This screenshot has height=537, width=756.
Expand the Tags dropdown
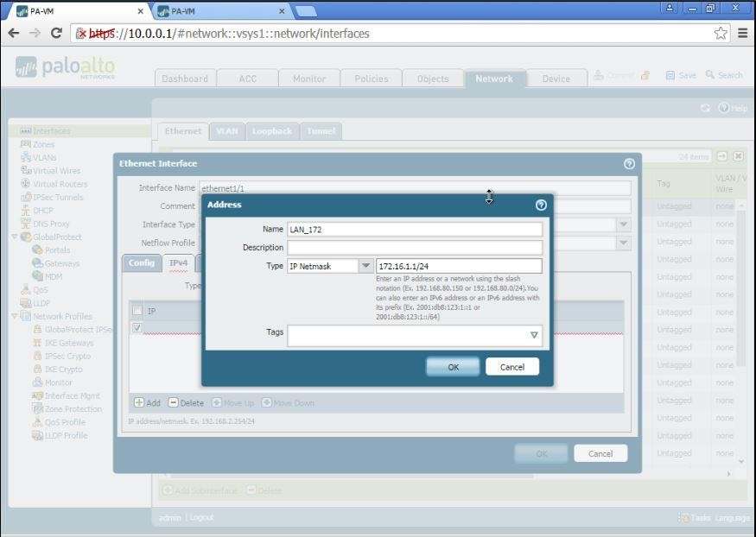point(533,335)
